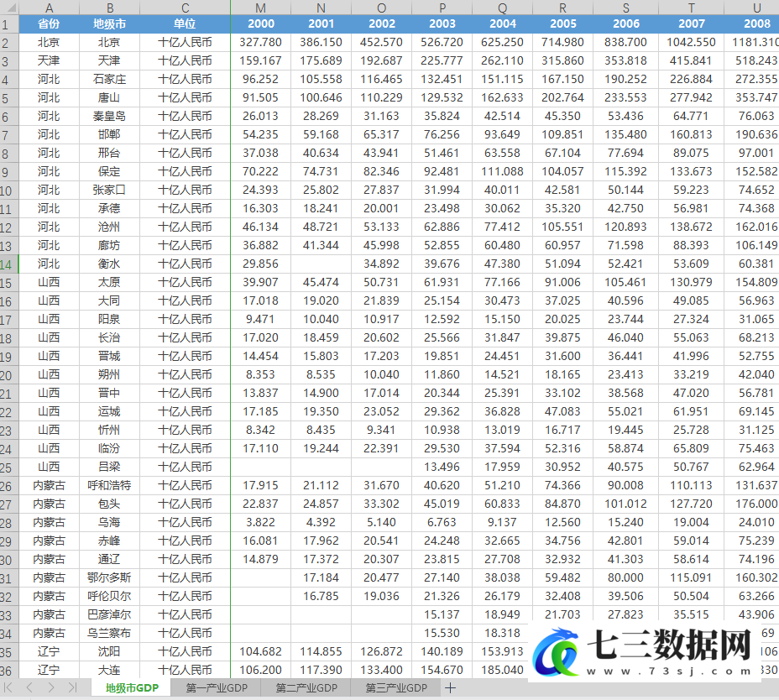Screen dimensions: 779x700
Task: Open the 第二产业GDP sheet tab
Action: click(306, 688)
